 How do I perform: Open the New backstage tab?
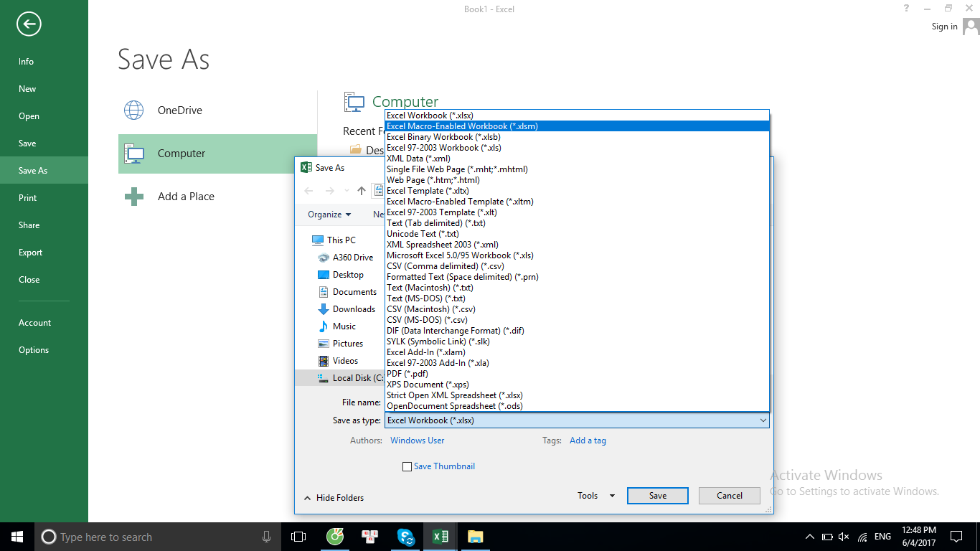point(44,89)
